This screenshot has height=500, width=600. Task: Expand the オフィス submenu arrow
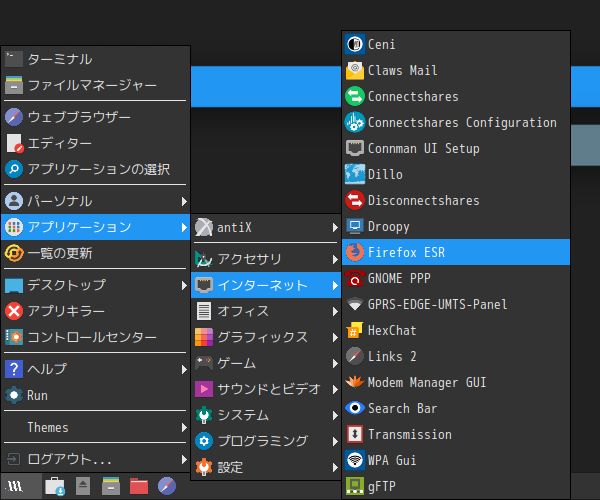click(x=335, y=311)
